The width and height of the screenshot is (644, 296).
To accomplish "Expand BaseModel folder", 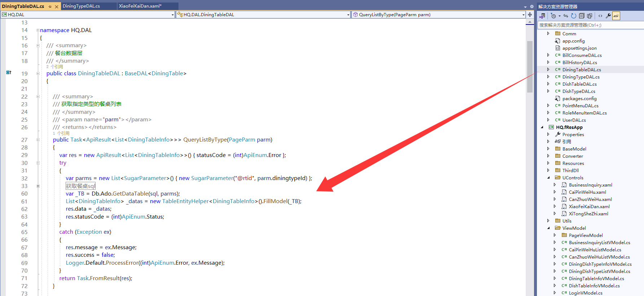I will point(548,149).
